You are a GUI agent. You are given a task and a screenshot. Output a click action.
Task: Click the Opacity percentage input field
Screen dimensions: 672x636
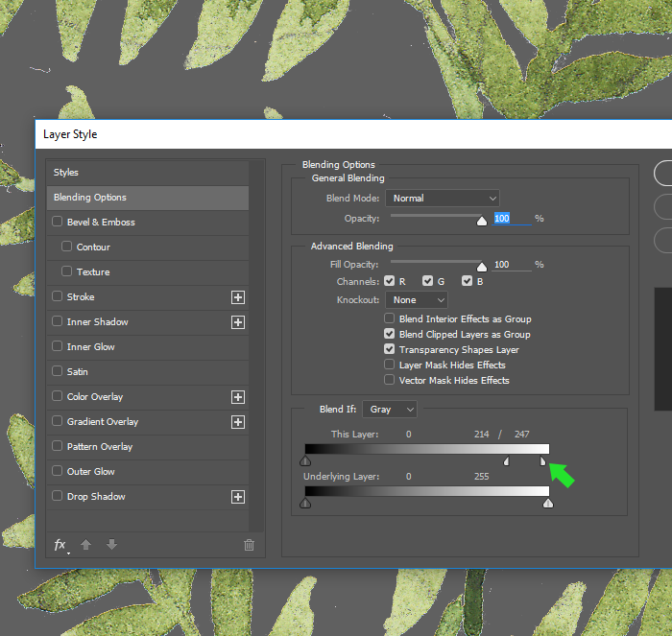(511, 219)
